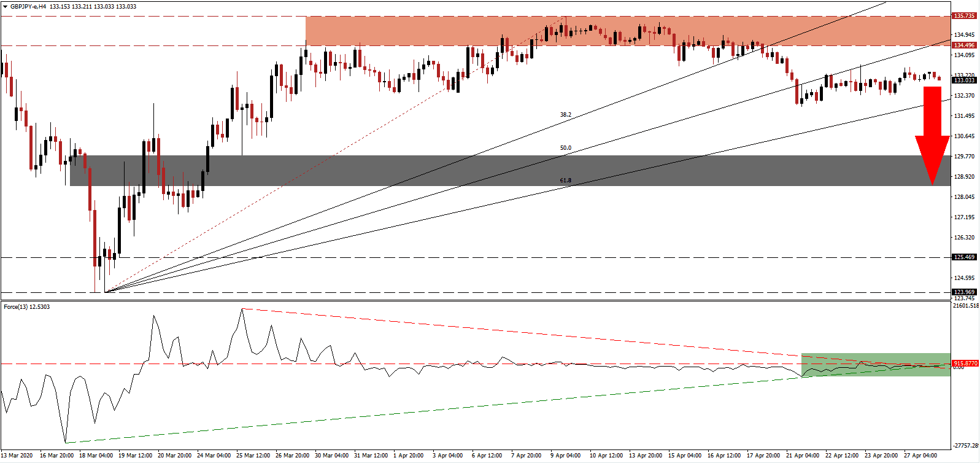The image size is (980, 463).
Task: Click the 128.045 price axis value
Action: [x=965, y=196]
